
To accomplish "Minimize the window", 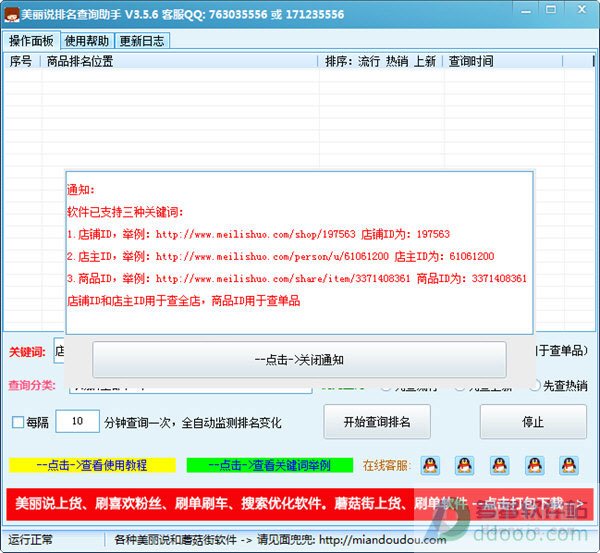I will point(527,11).
